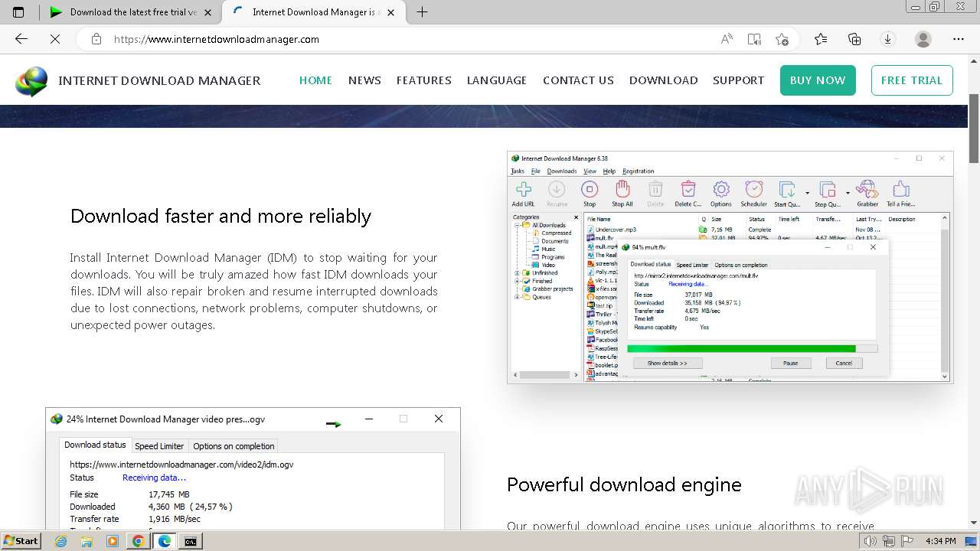Close the 'Download the latest free trial' tab
980x551 pixels.
[207, 12]
